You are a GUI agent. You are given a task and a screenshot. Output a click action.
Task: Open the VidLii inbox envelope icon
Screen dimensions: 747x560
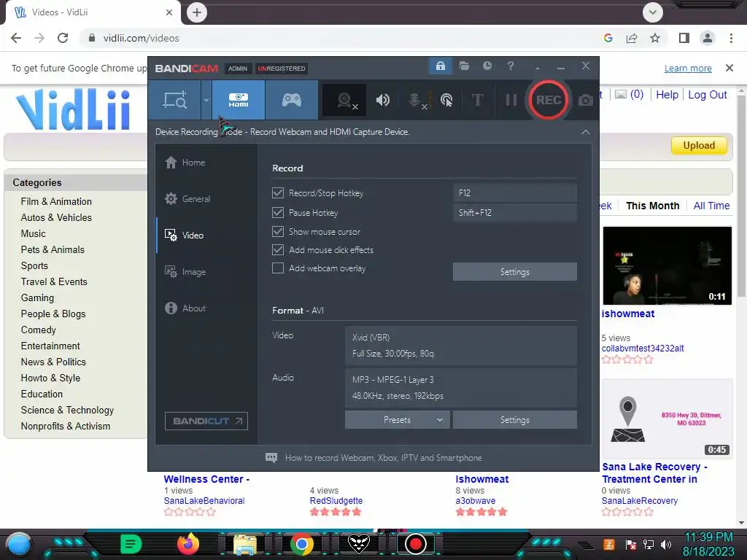pos(621,94)
